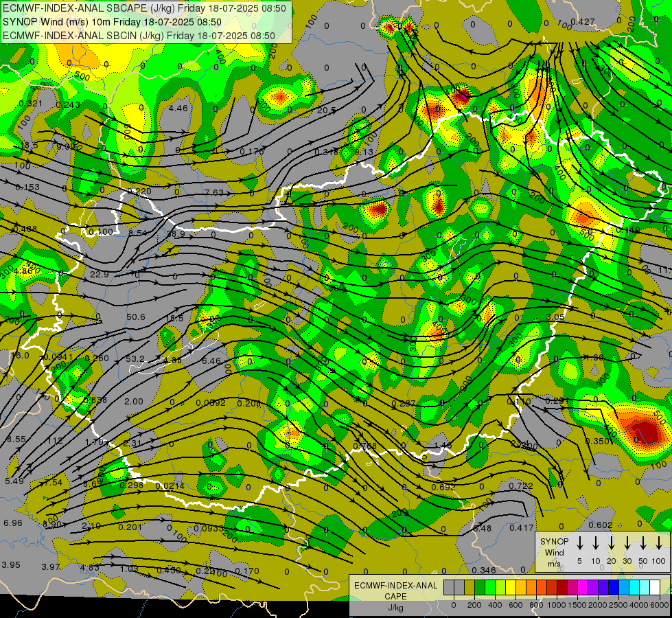This screenshot has height=618, width=672.
Task: Click the SBCAPE title line in header box
Action: 144,8
